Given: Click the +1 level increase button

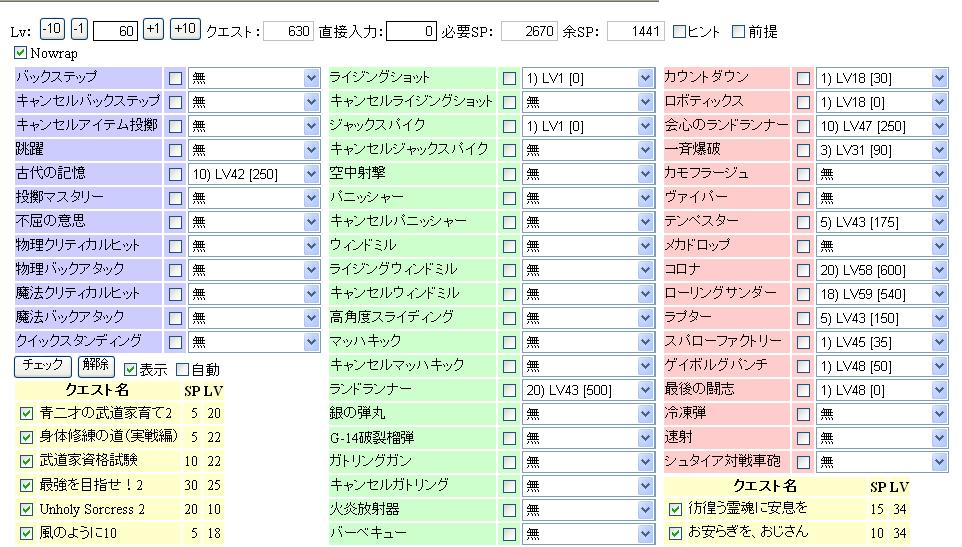Looking at the screenshot, I should pos(153,30).
